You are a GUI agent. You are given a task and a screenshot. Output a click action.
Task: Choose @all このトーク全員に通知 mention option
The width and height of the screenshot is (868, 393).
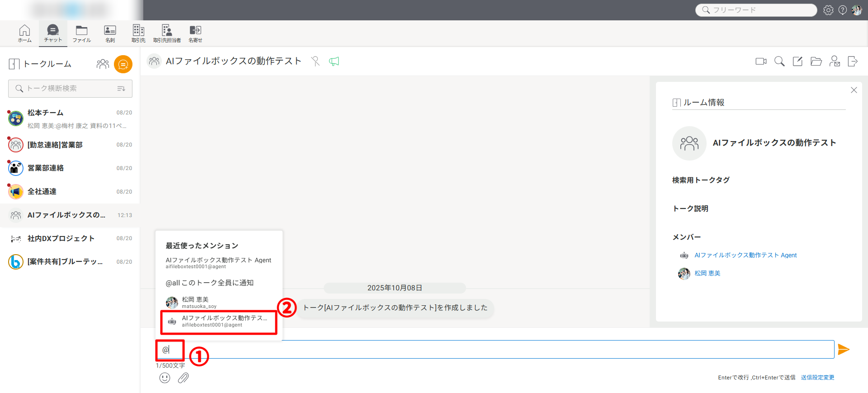coord(209,283)
